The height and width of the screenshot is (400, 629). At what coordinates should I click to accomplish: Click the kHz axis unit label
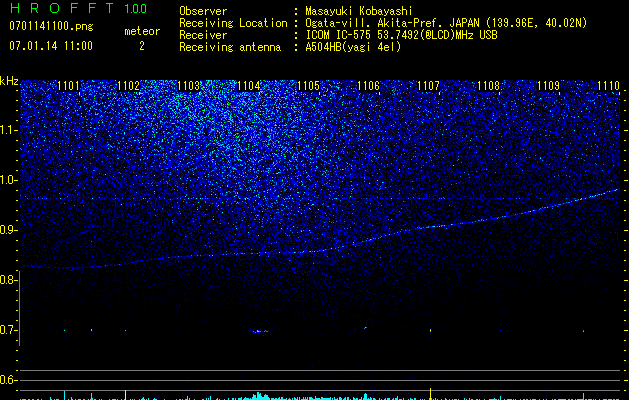(x=9, y=81)
